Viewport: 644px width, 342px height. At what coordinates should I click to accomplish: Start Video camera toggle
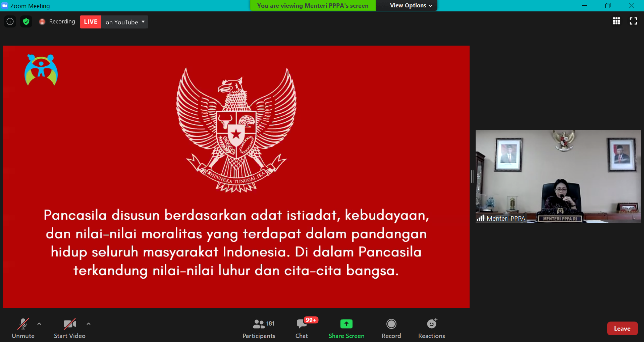click(69, 328)
